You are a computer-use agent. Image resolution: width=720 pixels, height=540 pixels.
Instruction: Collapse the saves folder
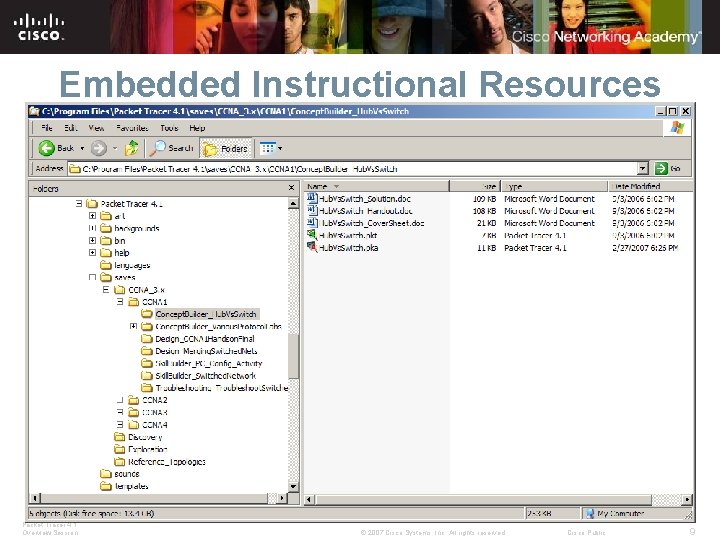(x=92, y=277)
